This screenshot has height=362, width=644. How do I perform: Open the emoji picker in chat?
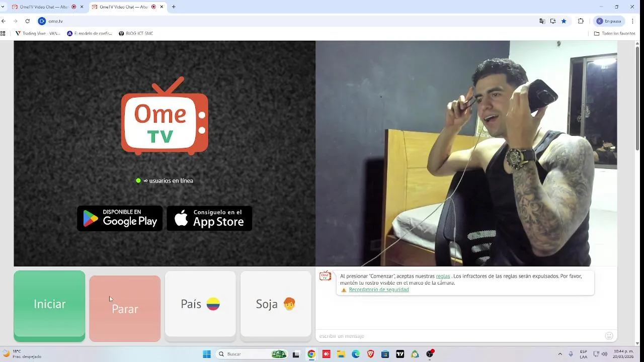tap(609, 336)
